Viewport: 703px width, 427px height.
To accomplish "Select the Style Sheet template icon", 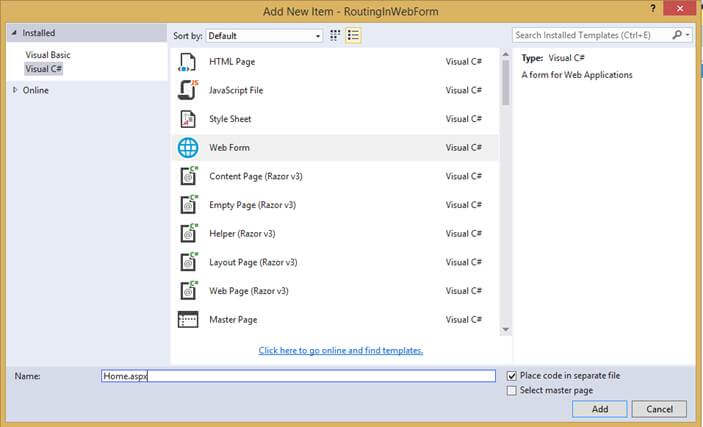I will tap(187, 119).
